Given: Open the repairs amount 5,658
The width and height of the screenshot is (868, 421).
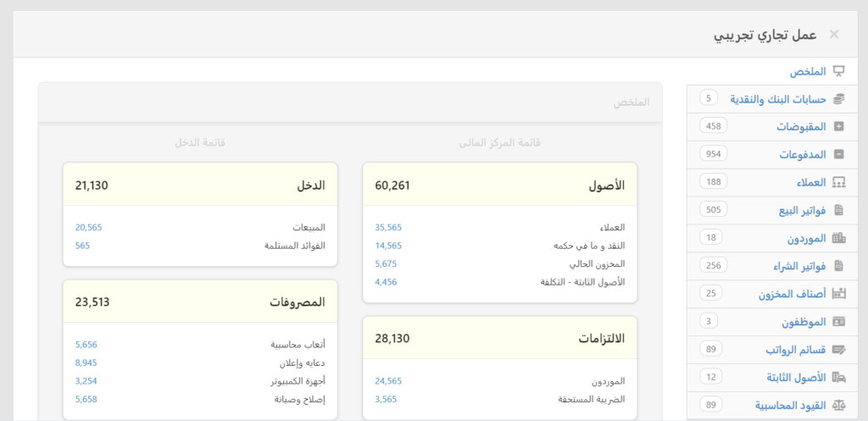Looking at the screenshot, I should coord(86,400).
